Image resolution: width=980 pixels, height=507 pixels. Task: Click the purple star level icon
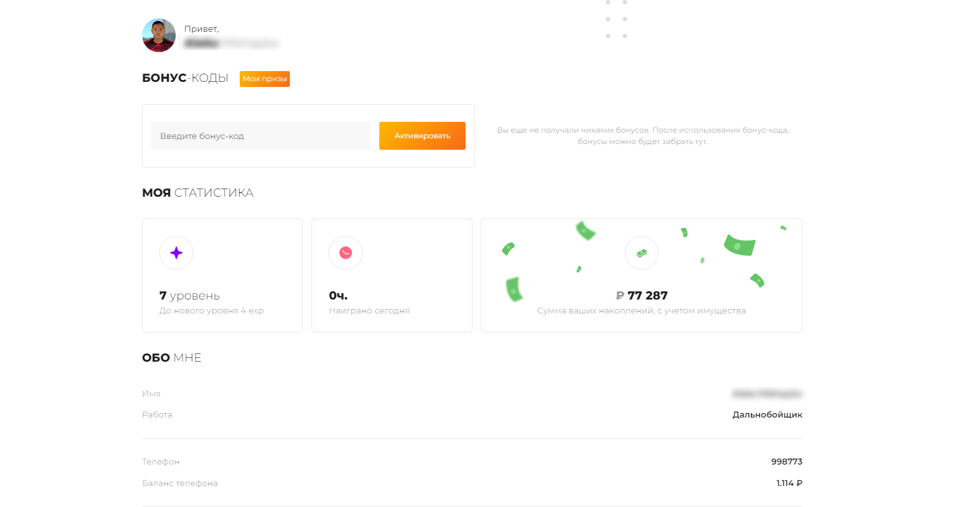[176, 253]
